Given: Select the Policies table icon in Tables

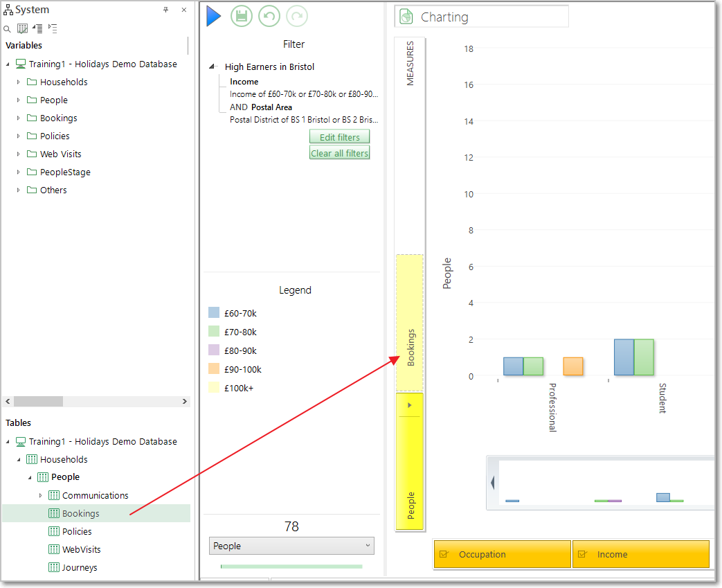Looking at the screenshot, I should (54, 531).
